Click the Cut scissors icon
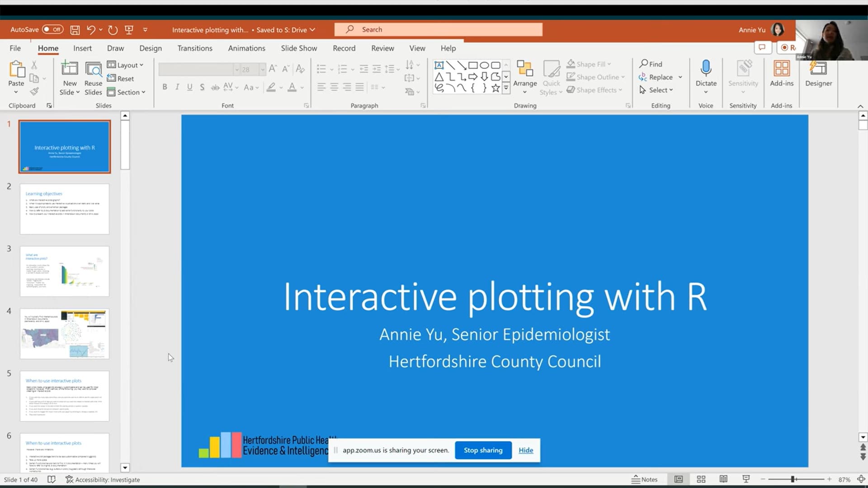This screenshot has width=868, height=488. (34, 65)
